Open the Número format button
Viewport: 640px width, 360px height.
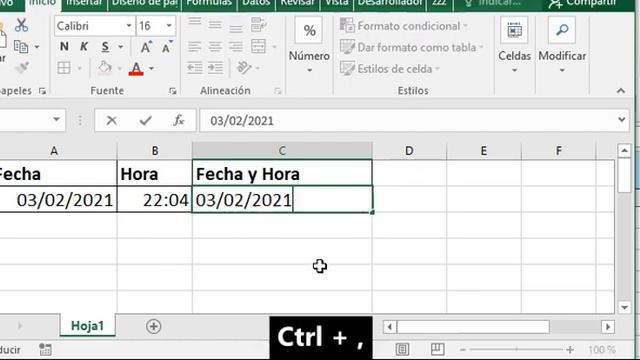tap(309, 45)
